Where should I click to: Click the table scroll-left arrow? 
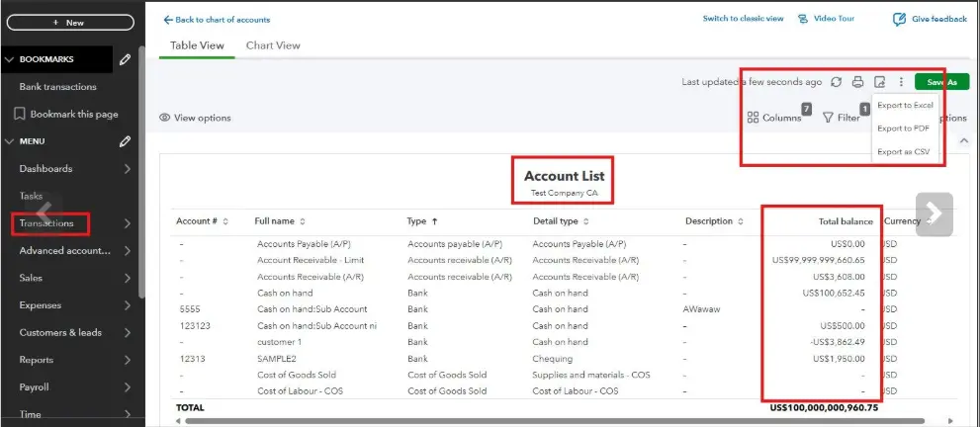179,421
